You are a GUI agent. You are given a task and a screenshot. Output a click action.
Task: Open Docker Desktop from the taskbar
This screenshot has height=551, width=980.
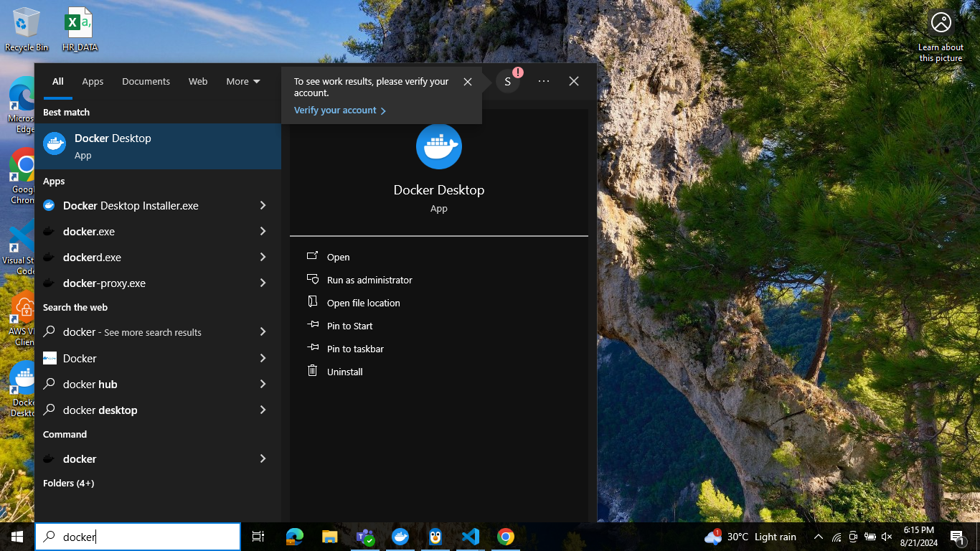tap(400, 537)
